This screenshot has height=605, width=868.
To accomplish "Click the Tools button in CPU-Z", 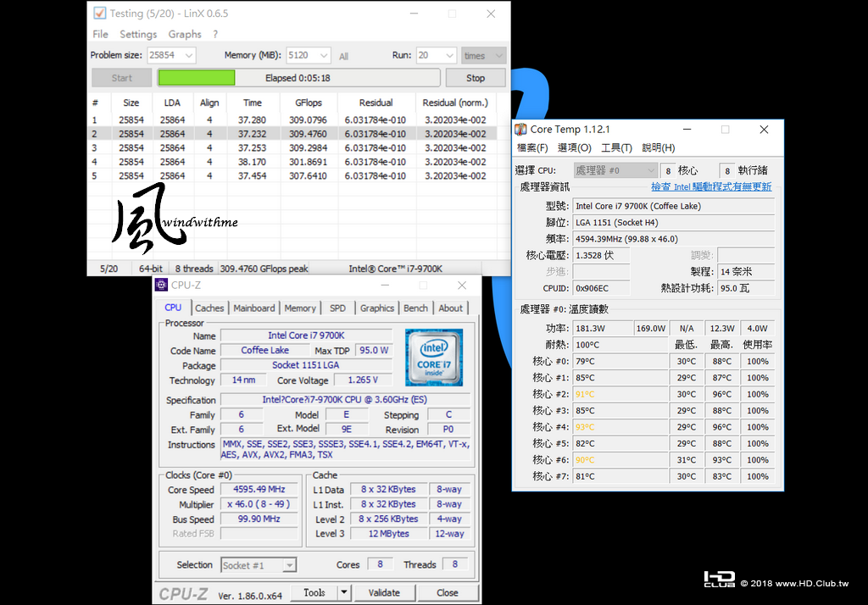I will 314,592.
